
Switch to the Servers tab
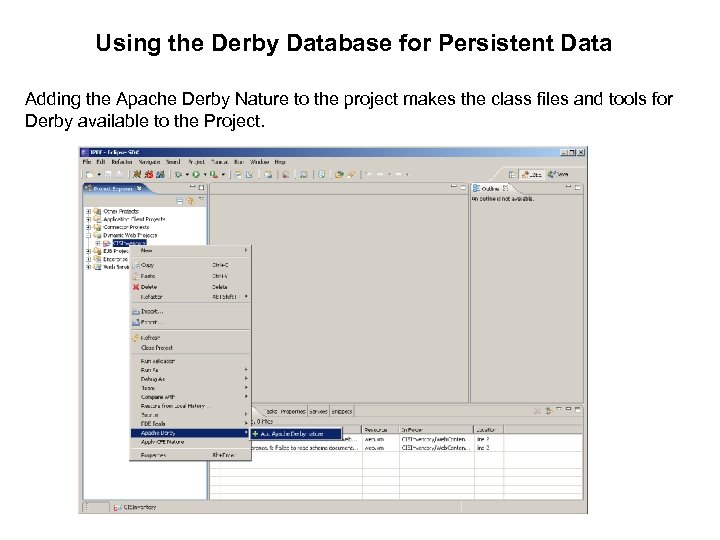(x=318, y=411)
